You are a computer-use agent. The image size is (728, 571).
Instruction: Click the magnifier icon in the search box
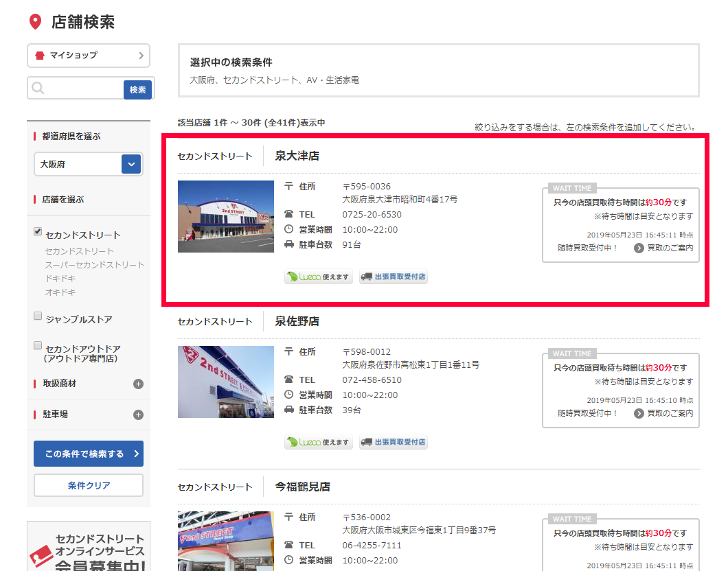pyautogui.click(x=38, y=89)
